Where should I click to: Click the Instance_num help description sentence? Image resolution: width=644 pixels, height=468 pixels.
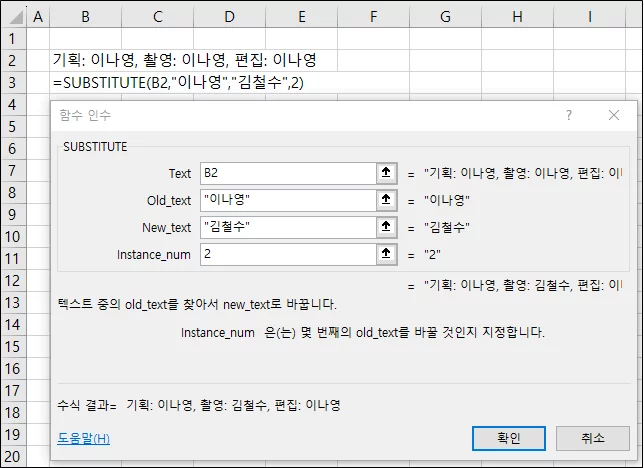click(363, 332)
